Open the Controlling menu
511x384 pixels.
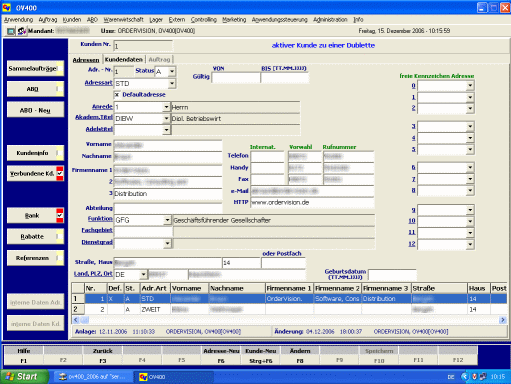(x=204, y=20)
